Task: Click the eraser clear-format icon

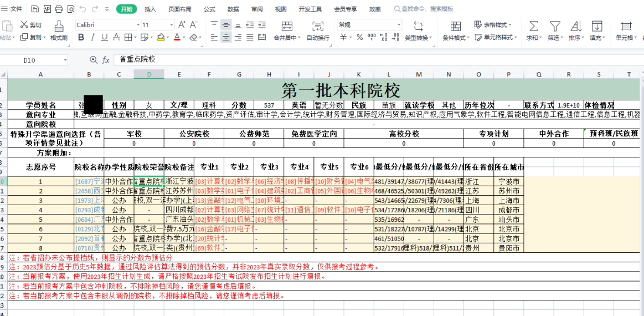Action: tap(193, 38)
